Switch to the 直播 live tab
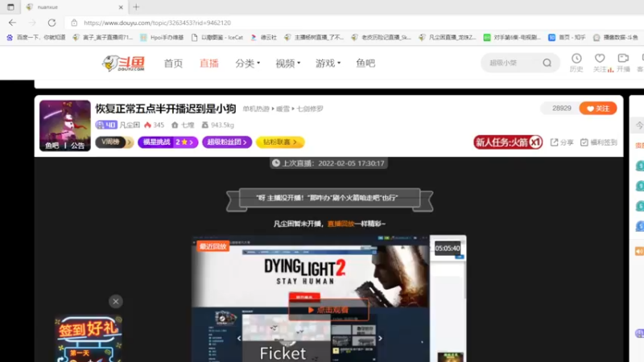Screen dimensions: 644x362 209,64
